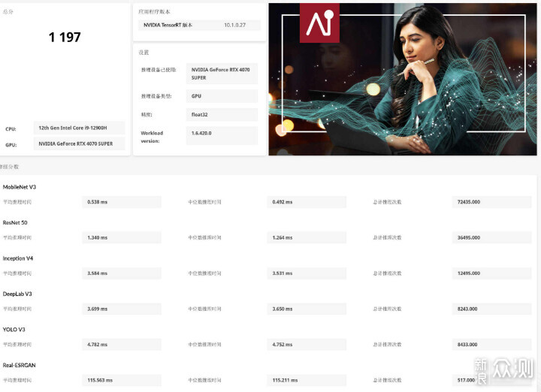Select Inception V4 inference count 12495.000
Image resolution: width=541 pixels, height=392 pixels.
pos(491,273)
